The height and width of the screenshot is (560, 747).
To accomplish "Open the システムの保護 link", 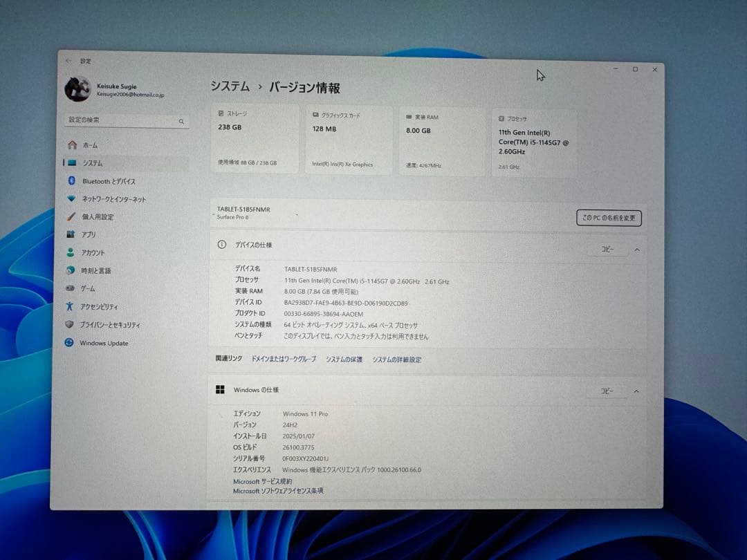I will click(343, 360).
